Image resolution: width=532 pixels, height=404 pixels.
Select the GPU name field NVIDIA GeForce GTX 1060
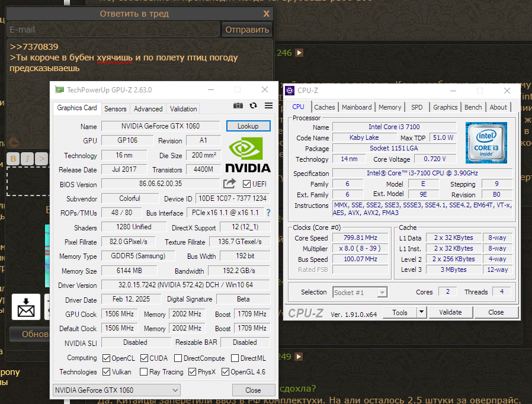point(161,126)
